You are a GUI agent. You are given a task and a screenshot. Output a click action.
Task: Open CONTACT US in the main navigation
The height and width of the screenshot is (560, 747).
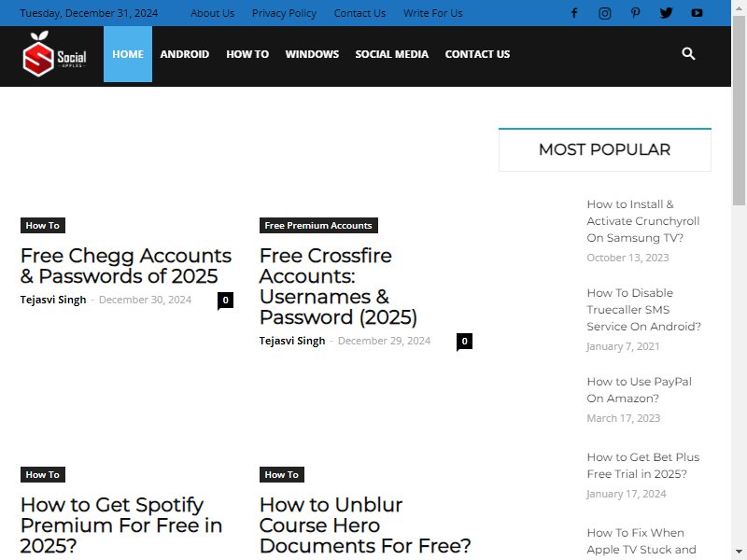tap(477, 54)
